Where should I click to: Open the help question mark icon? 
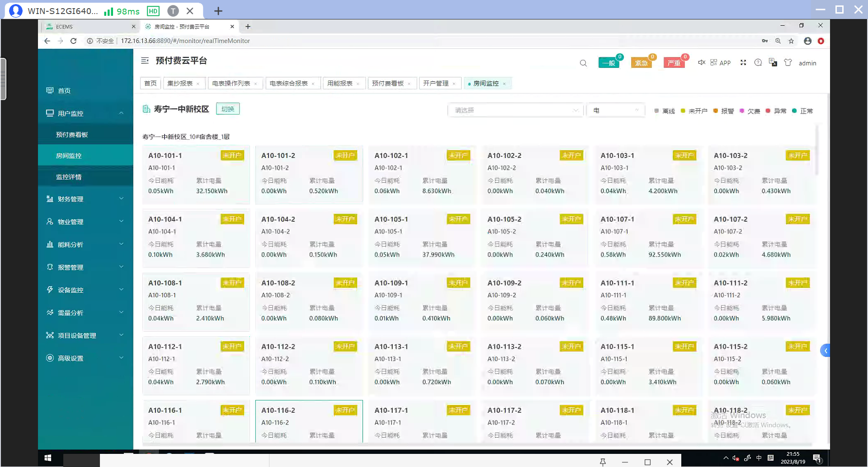coord(758,62)
